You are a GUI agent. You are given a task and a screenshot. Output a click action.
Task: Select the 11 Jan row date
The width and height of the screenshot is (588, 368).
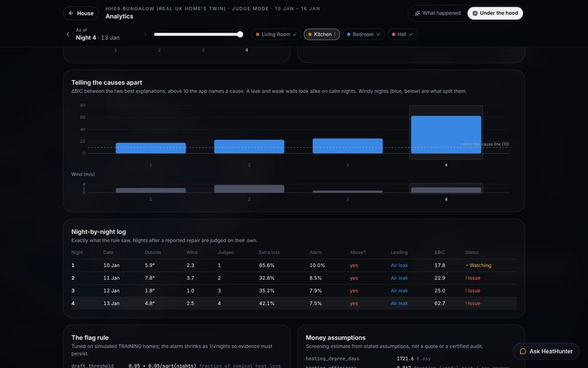point(112,278)
